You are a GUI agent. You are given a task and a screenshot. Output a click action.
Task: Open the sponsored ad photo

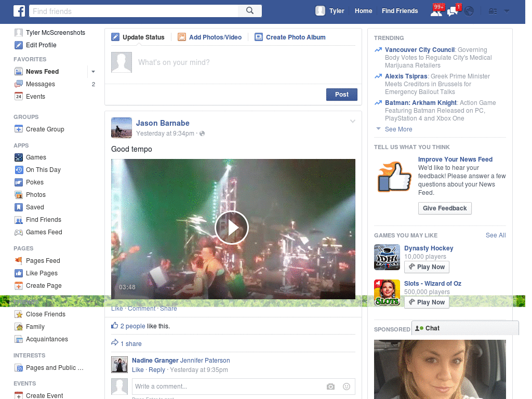tap(440, 369)
